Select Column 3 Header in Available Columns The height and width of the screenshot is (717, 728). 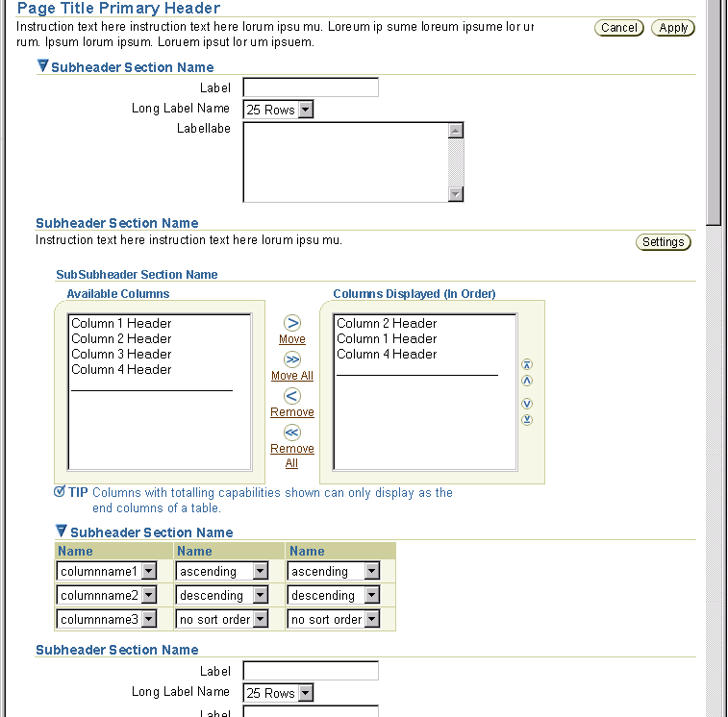coord(121,354)
